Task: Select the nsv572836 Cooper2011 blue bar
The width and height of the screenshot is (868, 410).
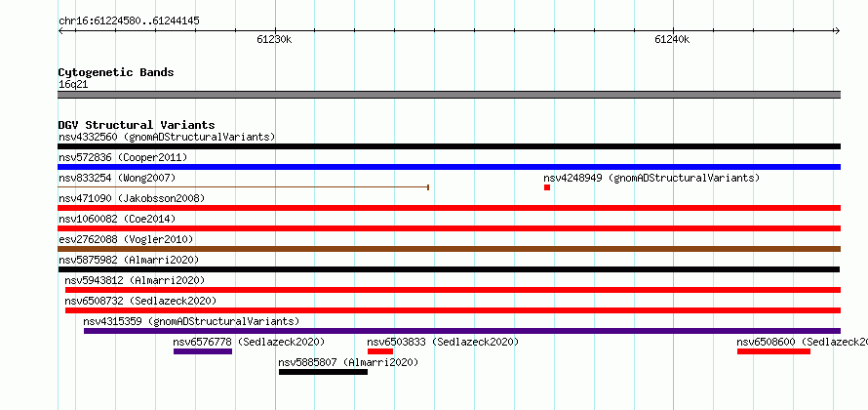Action: [449, 167]
